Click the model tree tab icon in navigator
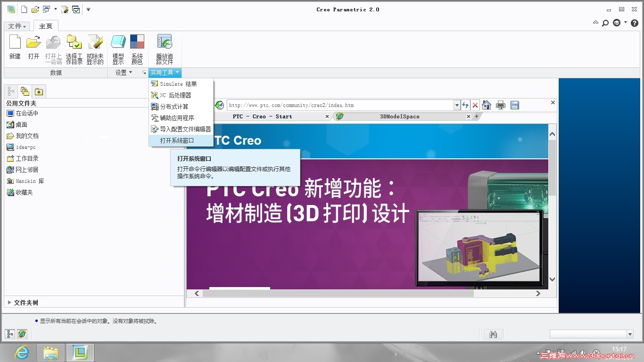 [x=10, y=91]
